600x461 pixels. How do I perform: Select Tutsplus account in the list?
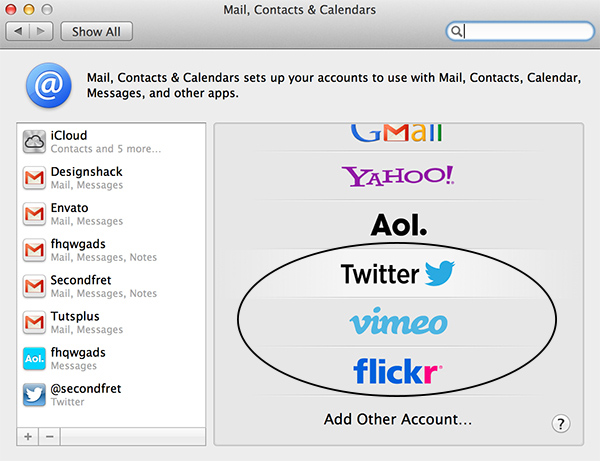[111, 322]
